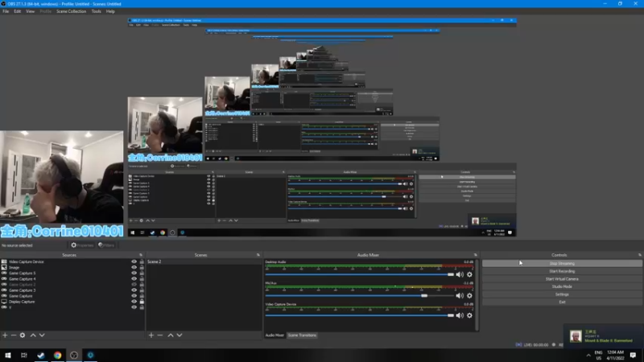Open the Tools menu
The height and width of the screenshot is (362, 644).
pos(96,11)
